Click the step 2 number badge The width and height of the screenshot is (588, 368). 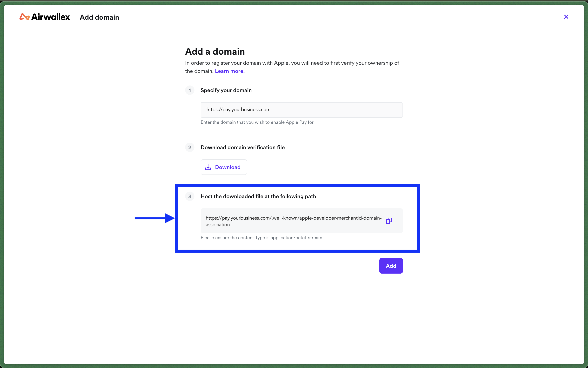coord(190,147)
